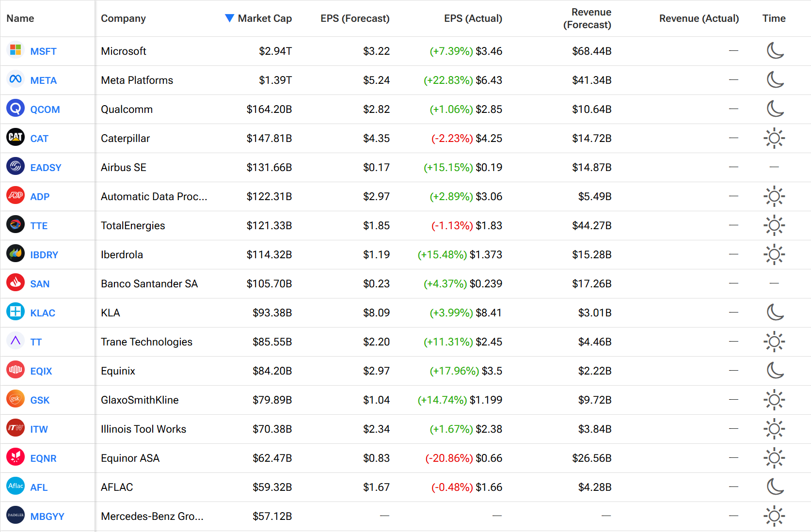Click the Mercedes-Benz Daimler logo icon
The image size is (811, 532).
point(16,515)
